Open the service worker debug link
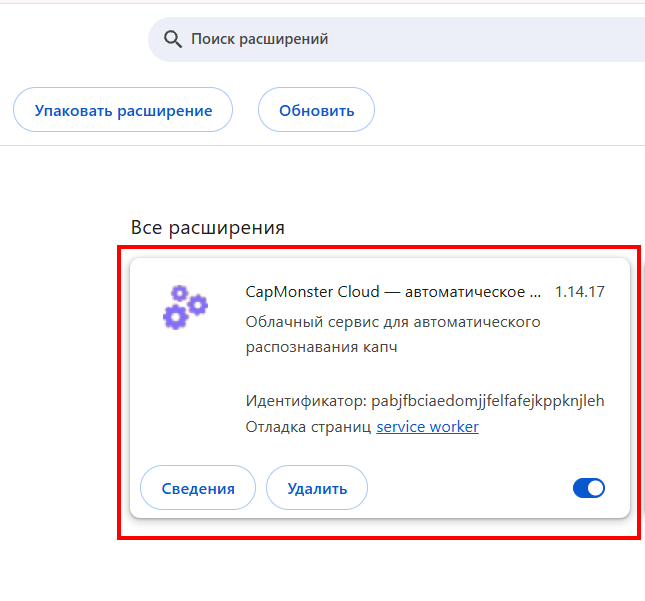Viewport: 645px width, 601px height. pyautogui.click(x=427, y=427)
